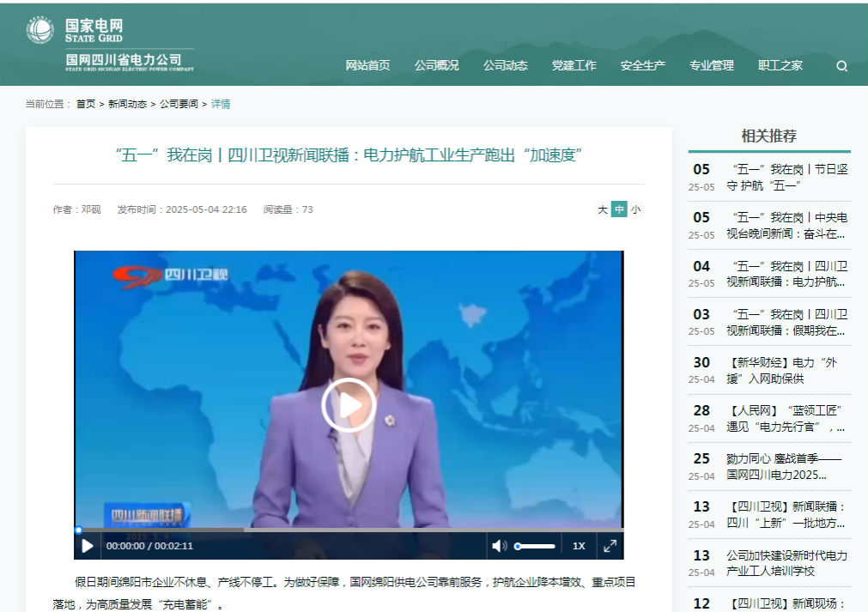Go to 公司要闻 in breadcrumb
Screen dimensions: 868x612
pyautogui.click(x=179, y=104)
